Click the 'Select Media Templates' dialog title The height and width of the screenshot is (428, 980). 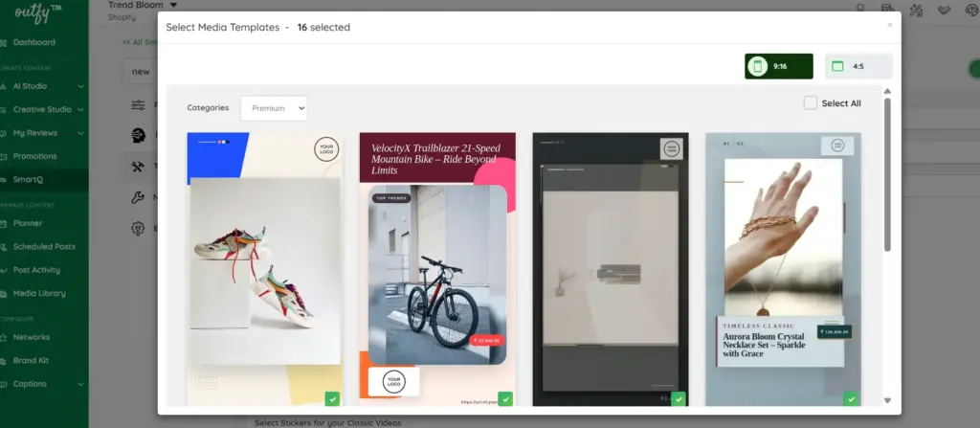pyautogui.click(x=222, y=28)
